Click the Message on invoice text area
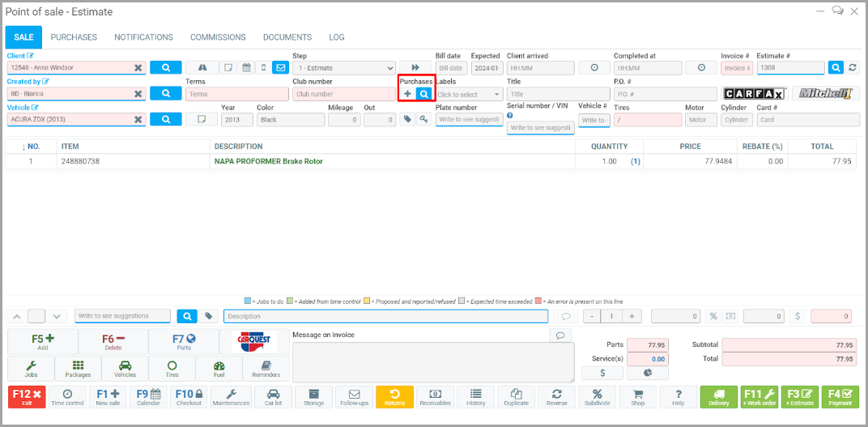 [x=433, y=361]
